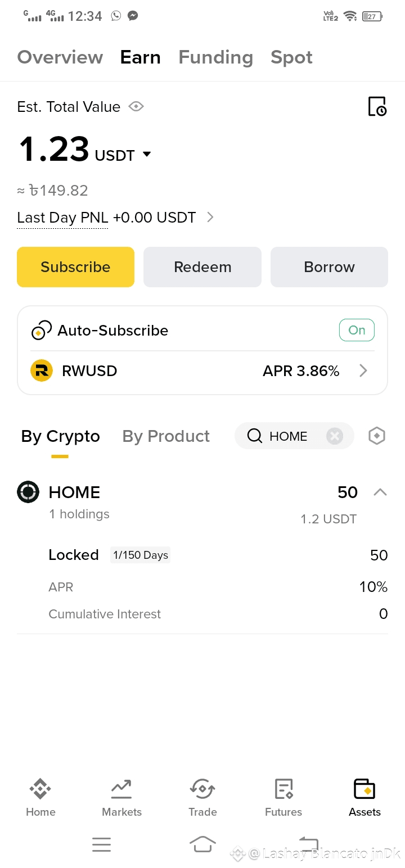This screenshot has height=868, width=405.
Task: Hide balance with the eye icon
Action: click(x=136, y=106)
